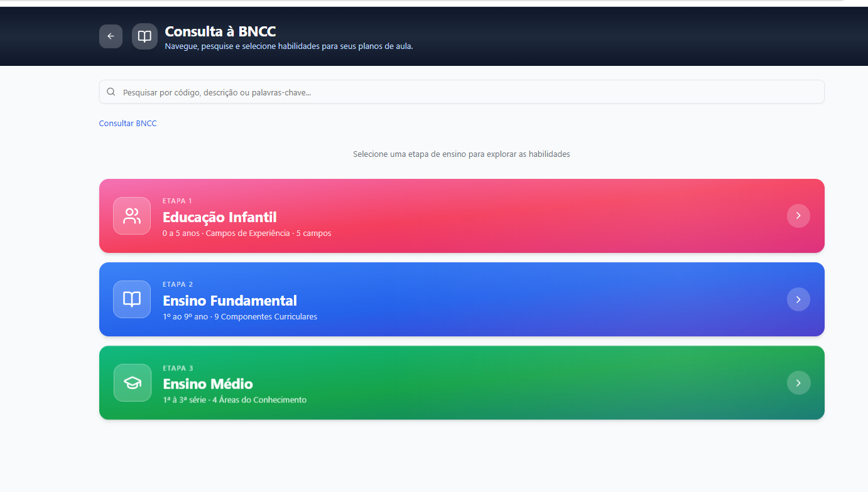Click the ETAPA 1 label
This screenshot has height=492, width=868.
[x=178, y=201]
